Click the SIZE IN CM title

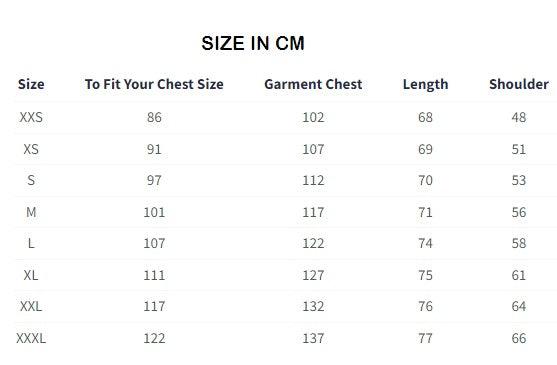[253, 43]
